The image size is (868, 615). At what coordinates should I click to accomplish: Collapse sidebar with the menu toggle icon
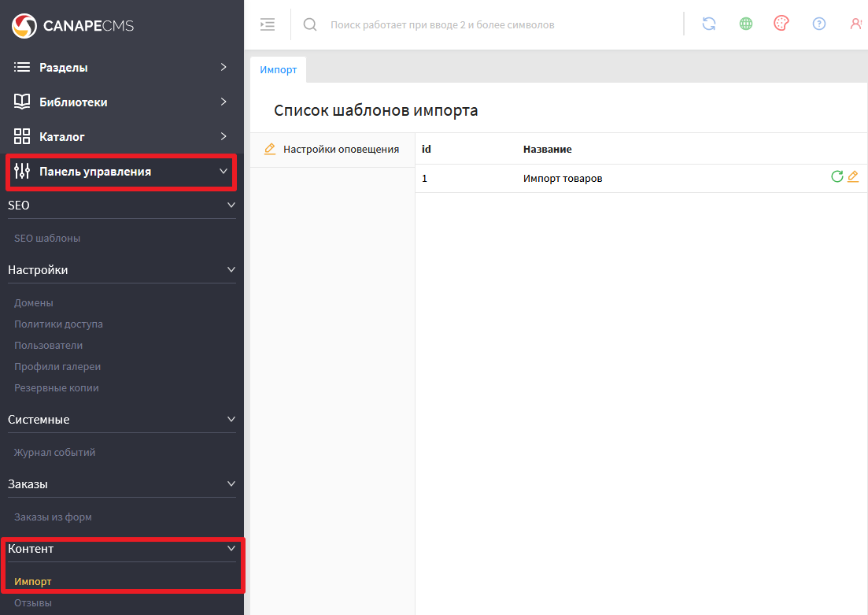[268, 24]
